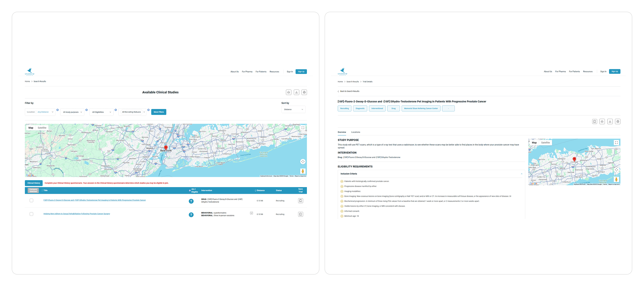The image size is (644, 286).
Task: Open the Sort by Distance dropdown
Action: coord(293,109)
